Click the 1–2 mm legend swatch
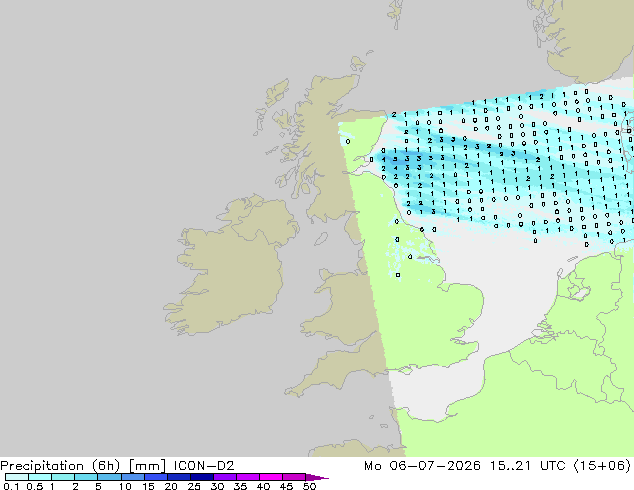Screen dimensions: 634x490 tap(63, 477)
